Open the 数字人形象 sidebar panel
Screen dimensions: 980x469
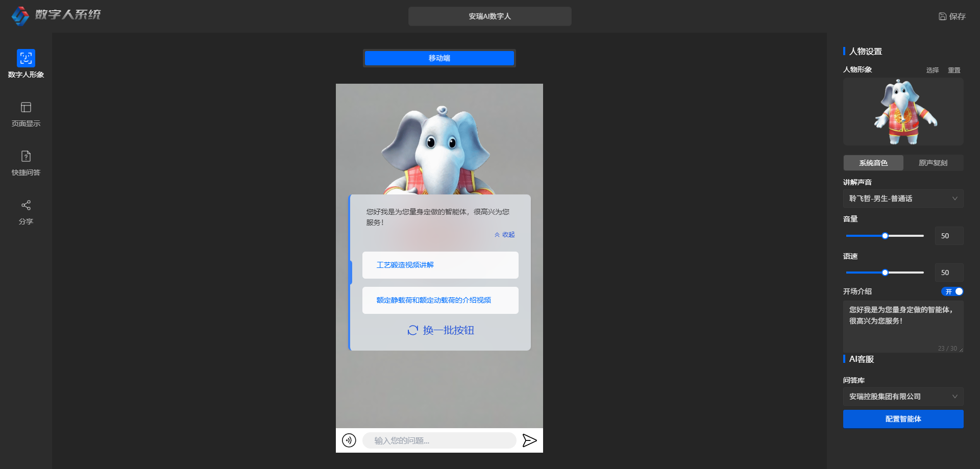(x=26, y=64)
